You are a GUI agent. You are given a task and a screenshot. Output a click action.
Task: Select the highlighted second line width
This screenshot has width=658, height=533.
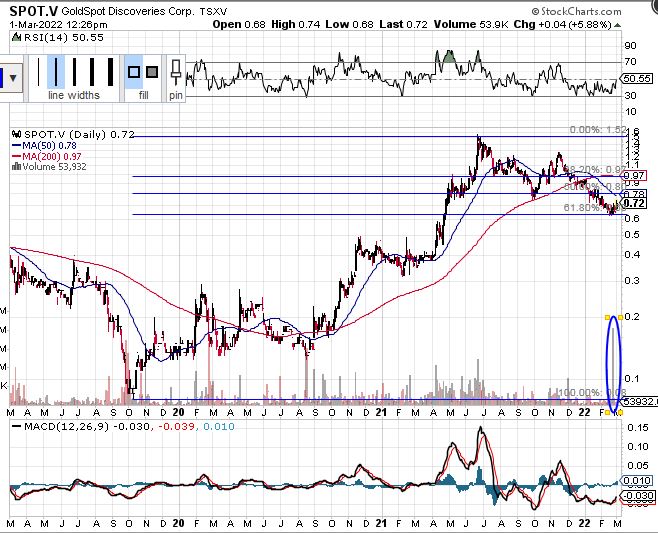56,72
